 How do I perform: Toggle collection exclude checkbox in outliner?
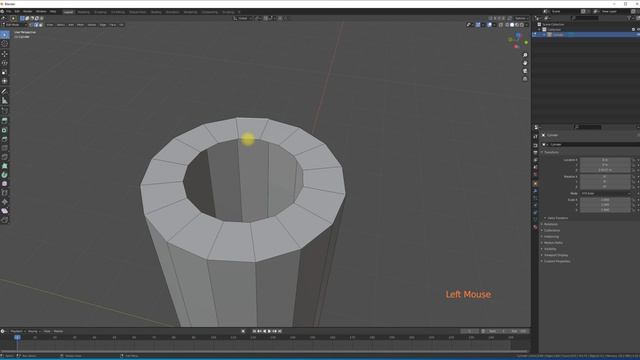[633, 29]
